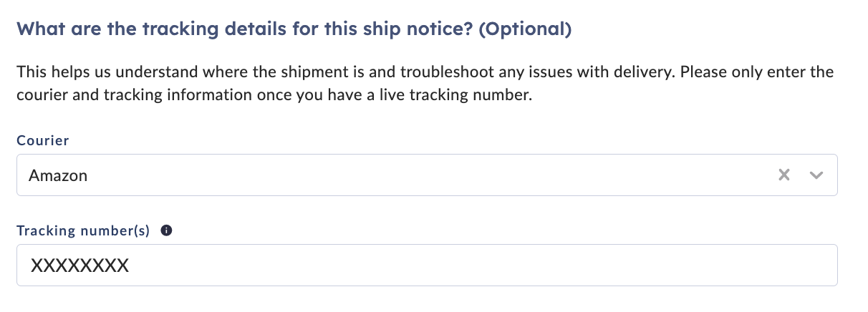Click the Courier field label
This screenshot has width=868, height=312.
pos(43,140)
